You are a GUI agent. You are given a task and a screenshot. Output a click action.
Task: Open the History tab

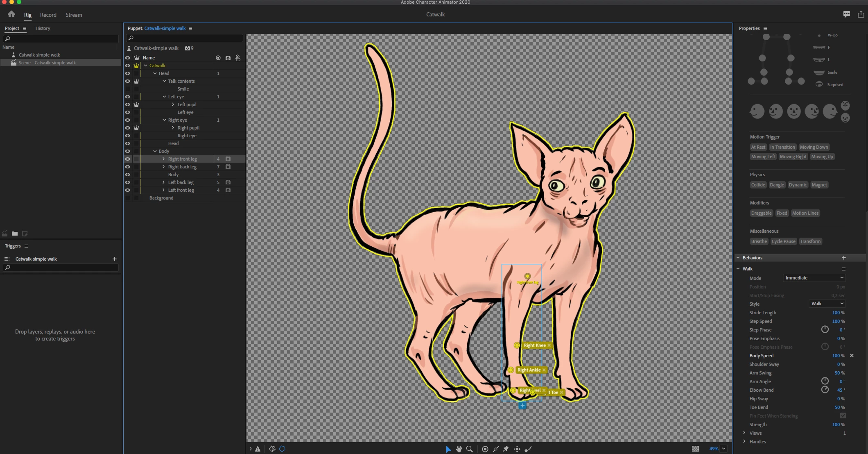click(43, 28)
